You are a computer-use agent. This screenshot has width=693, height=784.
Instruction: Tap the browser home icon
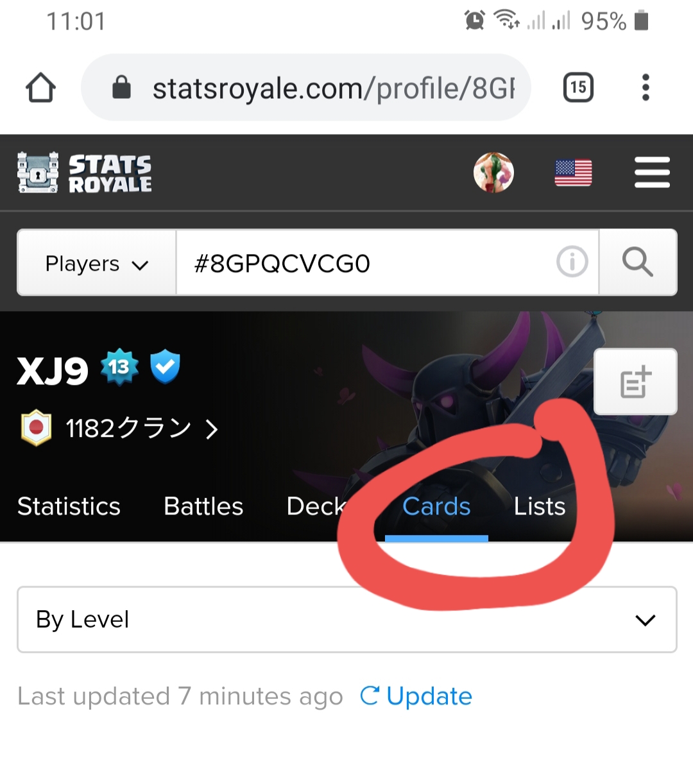(x=40, y=87)
